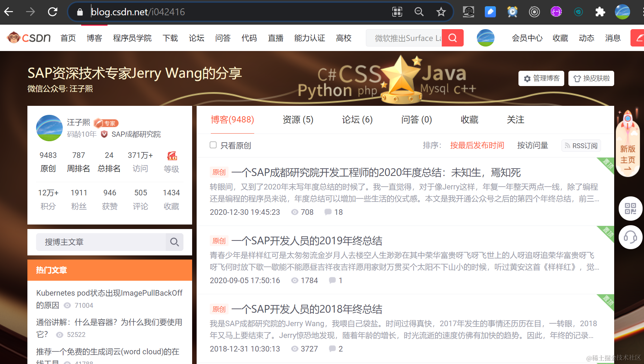The width and height of the screenshot is (644, 364).
Task: Switch to the 收藏 tab in blog panel
Action: [x=470, y=120]
